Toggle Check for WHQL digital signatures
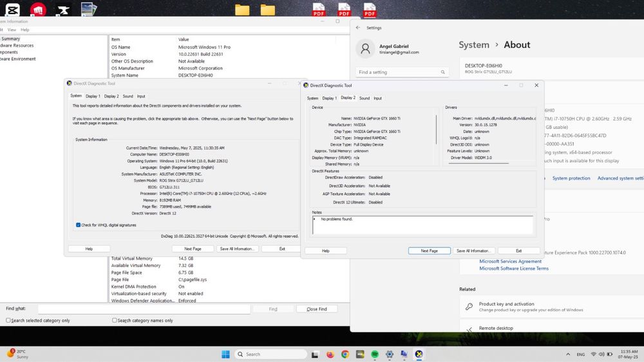 point(78,225)
